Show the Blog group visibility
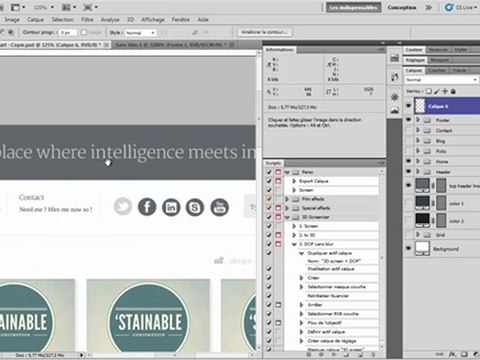This screenshot has height=360, width=480. (x=408, y=140)
